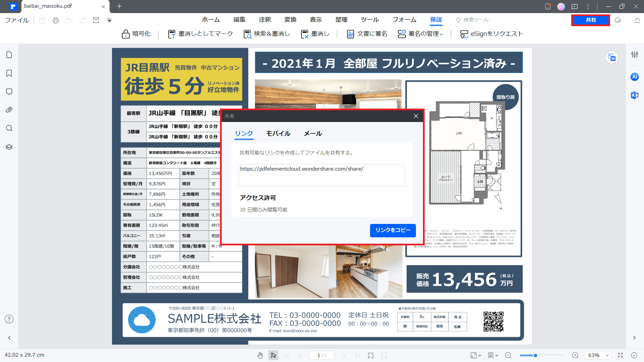The width and height of the screenshot is (644, 362).
Task: Click the 共有 button in toolbar
Action: click(x=590, y=19)
